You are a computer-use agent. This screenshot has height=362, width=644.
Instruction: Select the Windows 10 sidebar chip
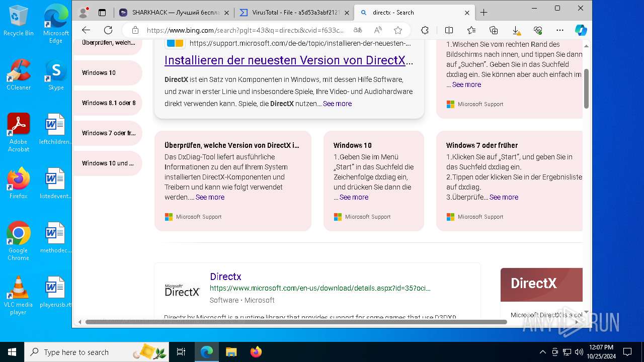pyautogui.click(x=108, y=73)
